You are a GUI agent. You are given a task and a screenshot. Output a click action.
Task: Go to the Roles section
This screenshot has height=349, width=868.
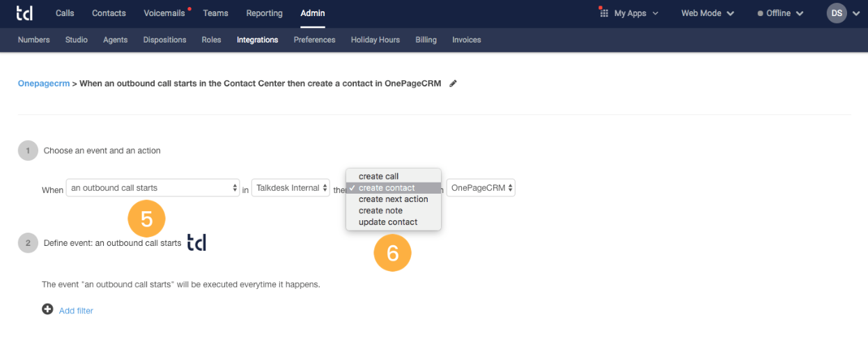(211, 40)
